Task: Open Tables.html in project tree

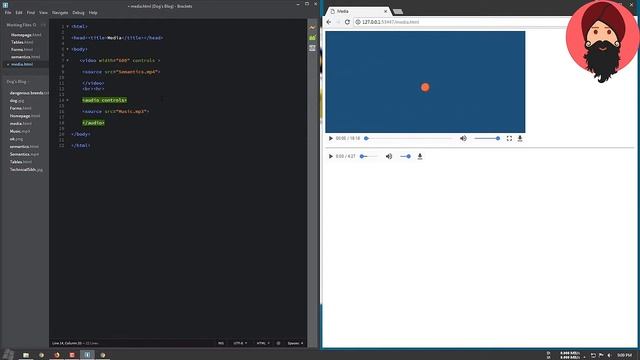Action: [20, 162]
